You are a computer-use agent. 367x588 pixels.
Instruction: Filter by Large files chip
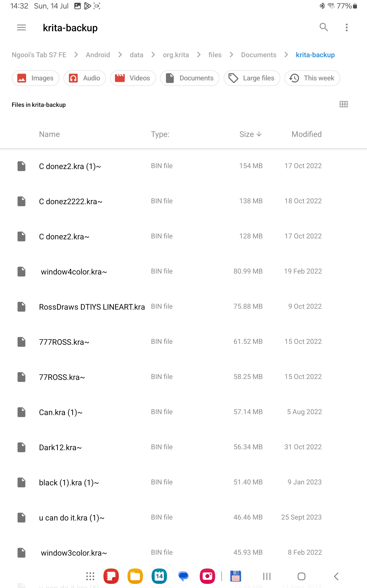click(x=252, y=78)
